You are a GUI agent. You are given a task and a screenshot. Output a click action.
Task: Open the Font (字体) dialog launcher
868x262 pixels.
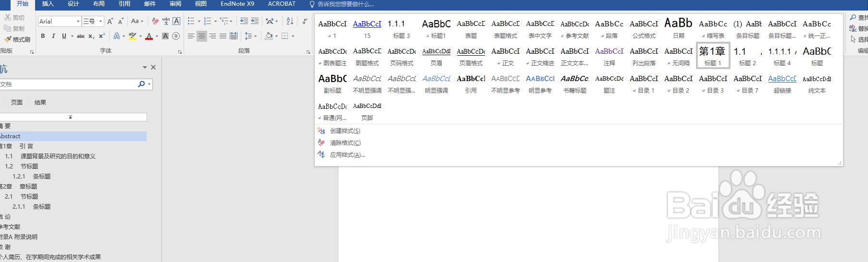(x=180, y=52)
